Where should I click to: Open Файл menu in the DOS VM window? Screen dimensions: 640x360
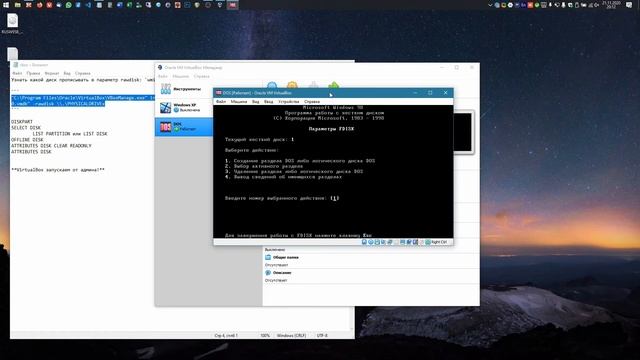(221, 101)
